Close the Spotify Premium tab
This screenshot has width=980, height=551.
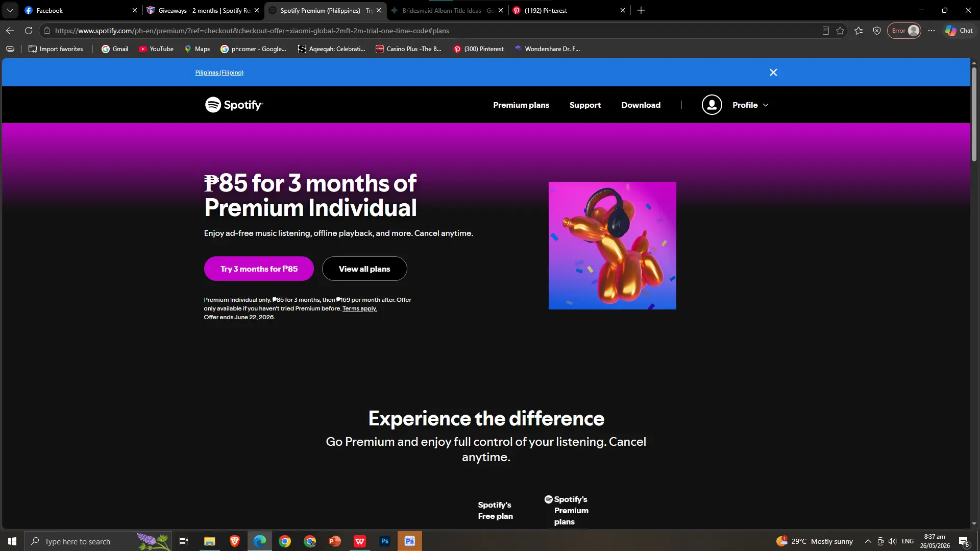coord(379,10)
